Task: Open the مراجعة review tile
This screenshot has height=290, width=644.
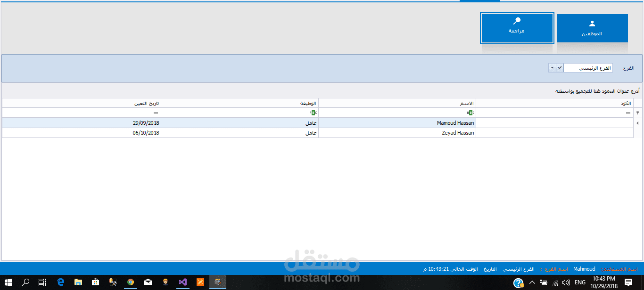Action: [517, 28]
